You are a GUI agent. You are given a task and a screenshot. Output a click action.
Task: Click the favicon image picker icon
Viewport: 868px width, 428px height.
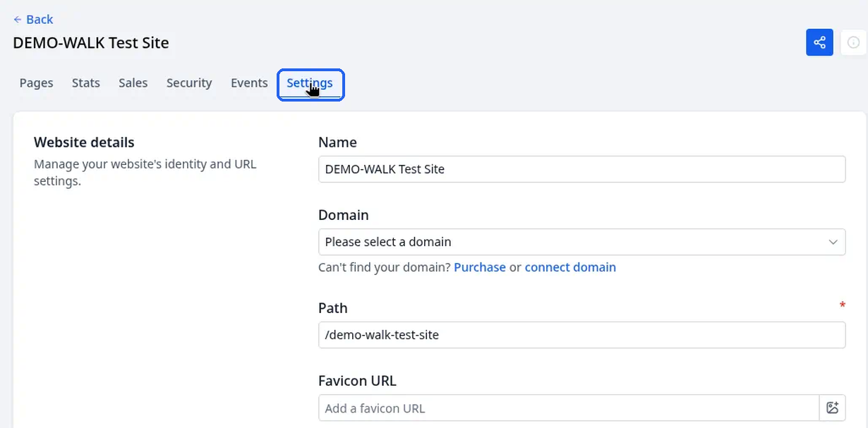(x=832, y=408)
